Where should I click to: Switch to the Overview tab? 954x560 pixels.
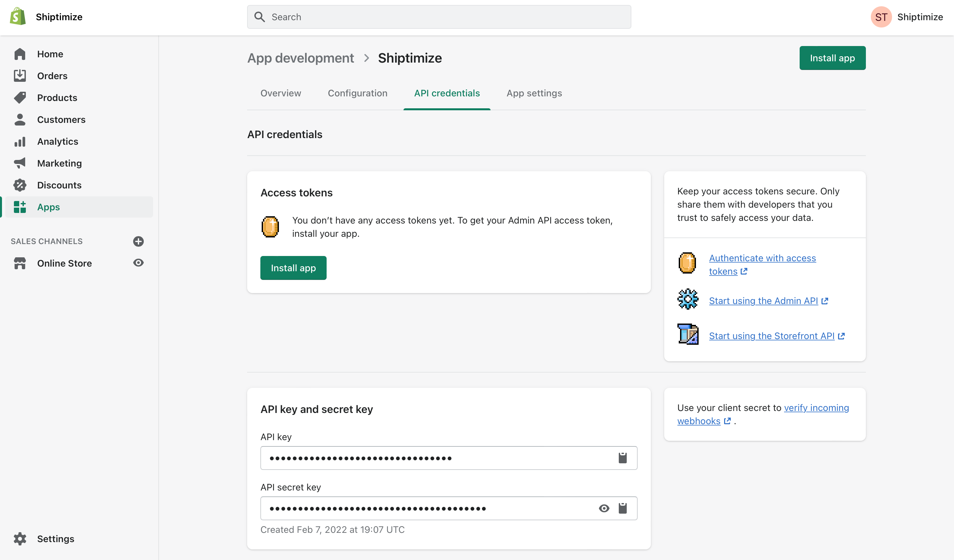[x=281, y=93]
